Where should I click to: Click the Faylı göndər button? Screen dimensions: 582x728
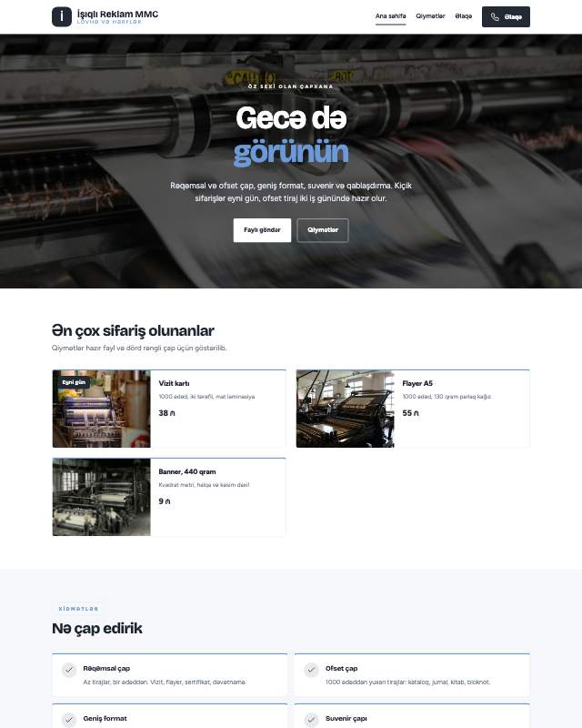[262, 230]
